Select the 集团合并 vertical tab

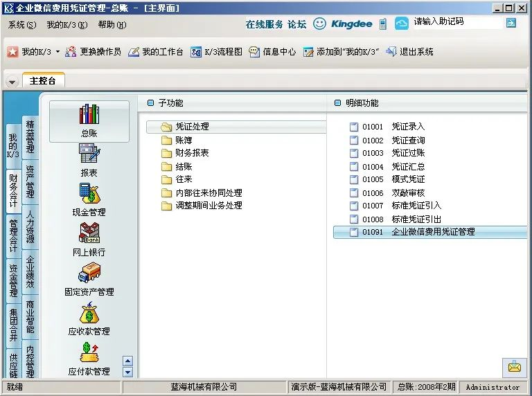tap(13, 325)
